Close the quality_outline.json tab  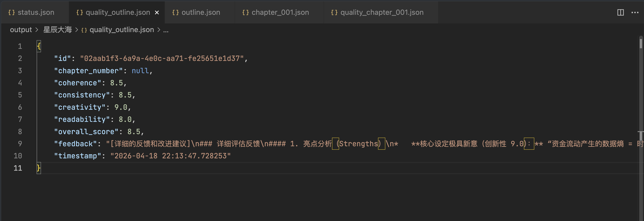(157, 12)
